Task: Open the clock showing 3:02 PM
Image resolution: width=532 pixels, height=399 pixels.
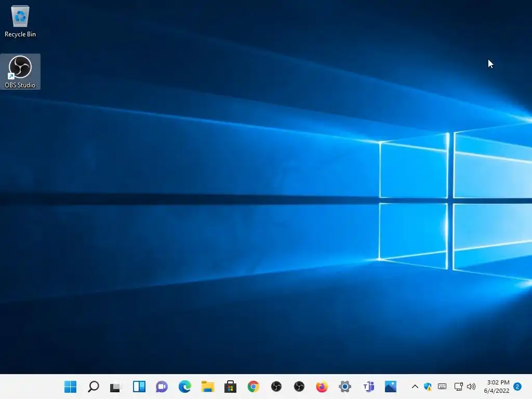Action: pyautogui.click(x=497, y=387)
